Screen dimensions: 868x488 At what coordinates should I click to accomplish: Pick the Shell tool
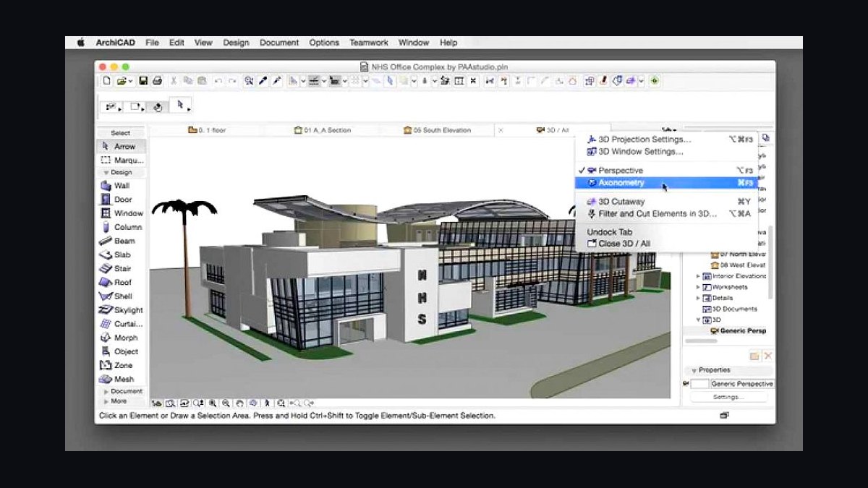tap(121, 296)
